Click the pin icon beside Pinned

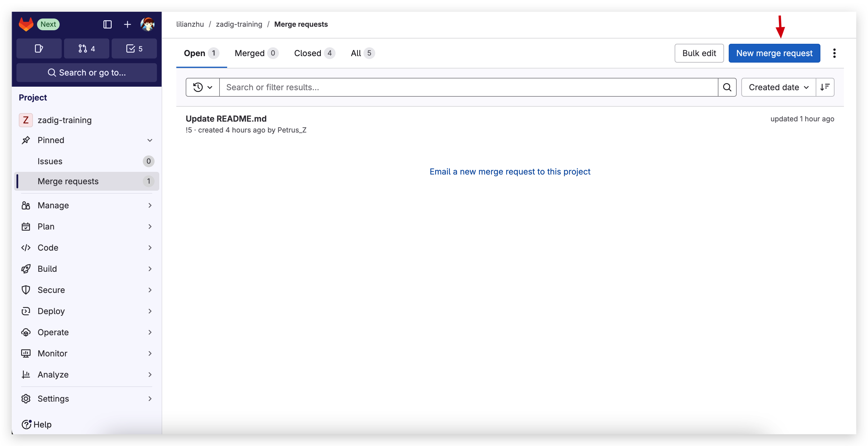point(26,140)
